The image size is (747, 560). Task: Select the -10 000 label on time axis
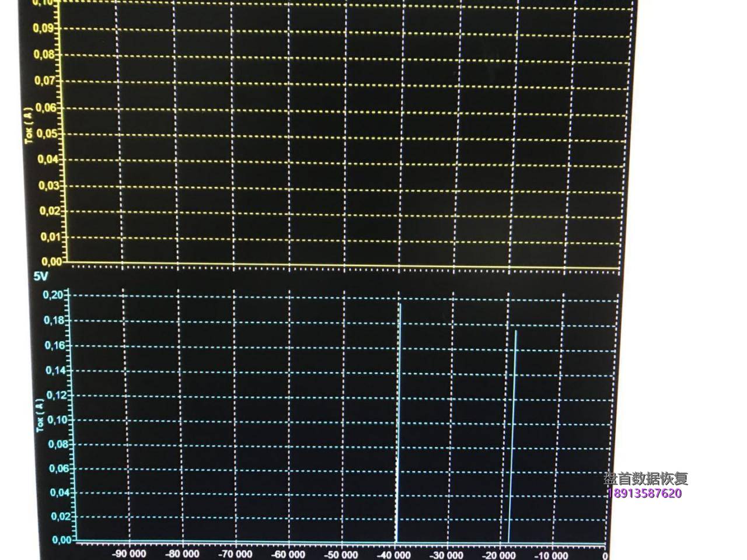tap(549, 554)
